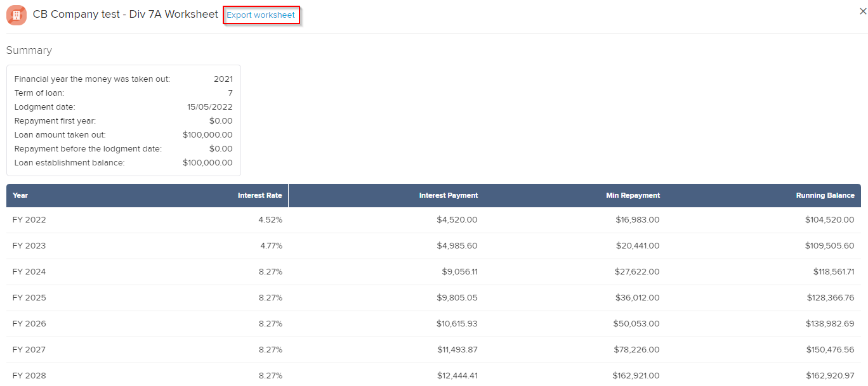Click the FY 2025 row label
This screenshot has height=386, width=868.
coord(29,298)
